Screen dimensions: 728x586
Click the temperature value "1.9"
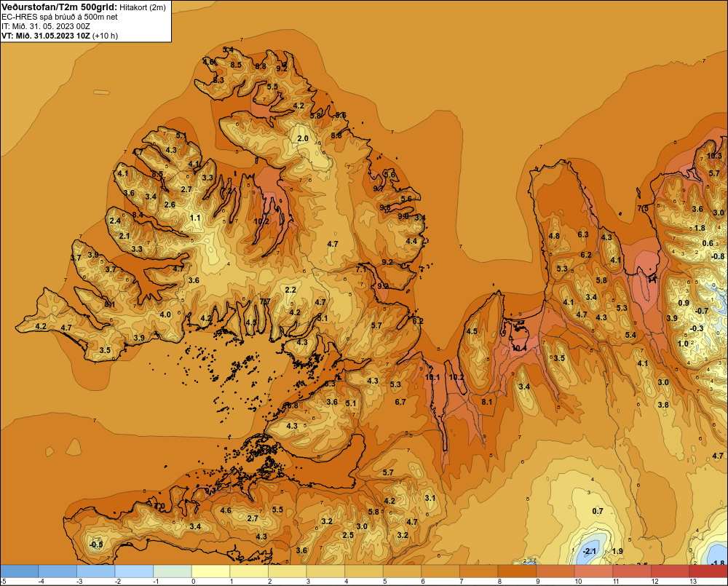617,551
